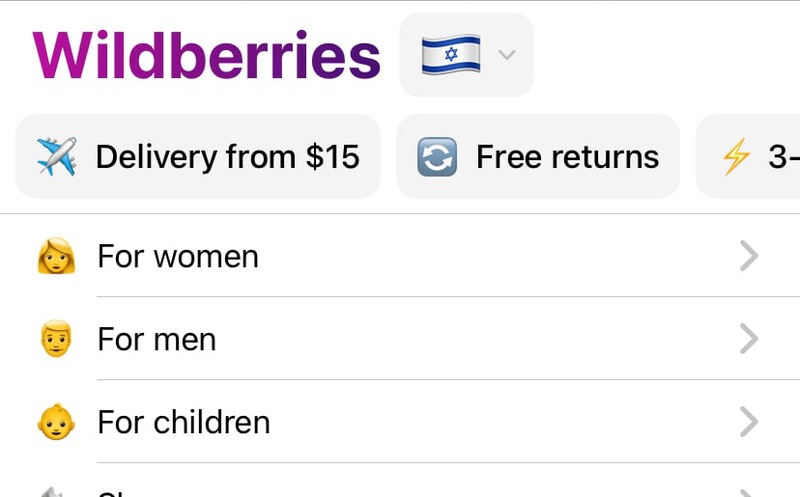
Task: Tap the Free returns chip
Action: click(x=538, y=157)
